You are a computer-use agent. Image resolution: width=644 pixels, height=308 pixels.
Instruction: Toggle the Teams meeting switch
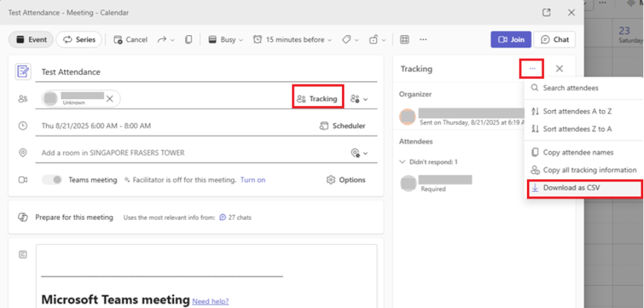pos(52,180)
